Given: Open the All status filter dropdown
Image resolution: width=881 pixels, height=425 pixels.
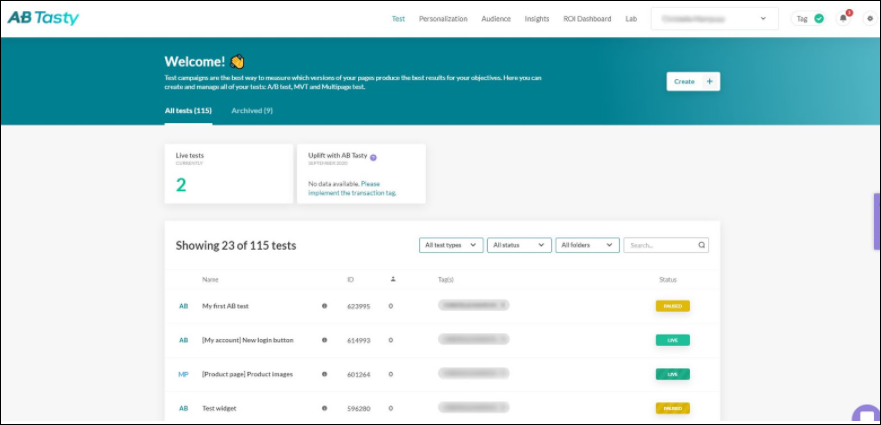Looking at the screenshot, I should click(x=519, y=244).
